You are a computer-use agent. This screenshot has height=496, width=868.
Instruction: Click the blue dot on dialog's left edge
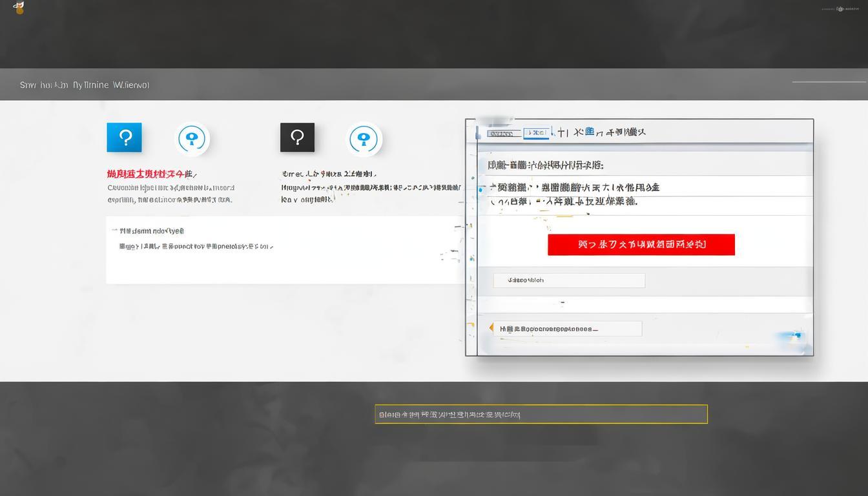pos(481,190)
